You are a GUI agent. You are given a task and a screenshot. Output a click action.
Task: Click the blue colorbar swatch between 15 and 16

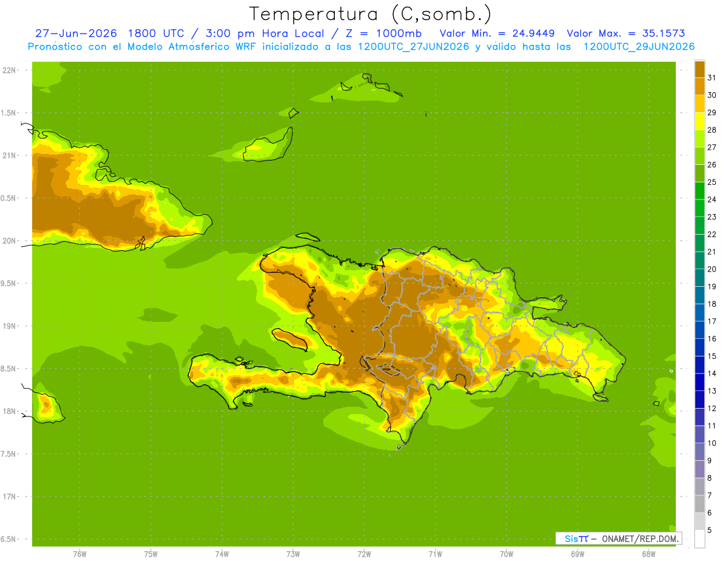(x=699, y=347)
